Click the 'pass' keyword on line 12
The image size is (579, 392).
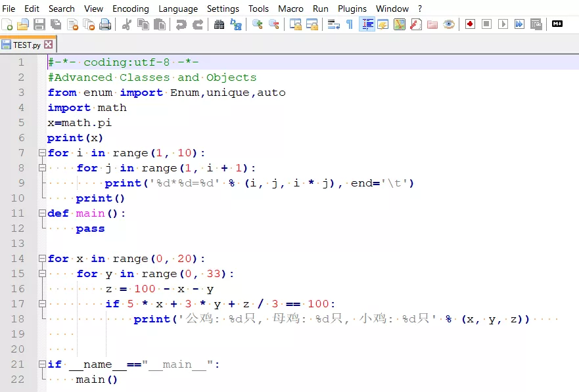point(91,229)
